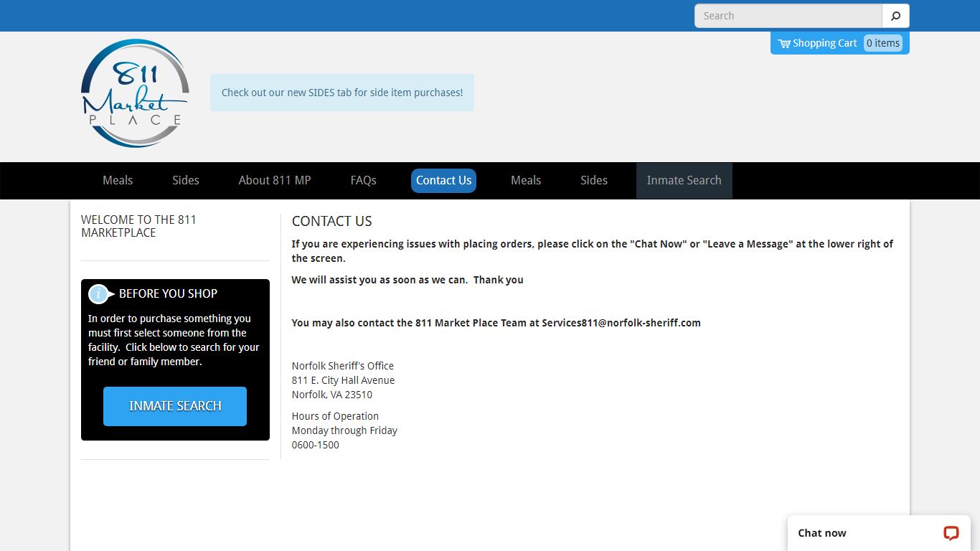Open the FAQs menu item
This screenshot has height=551, width=980.
[364, 180]
